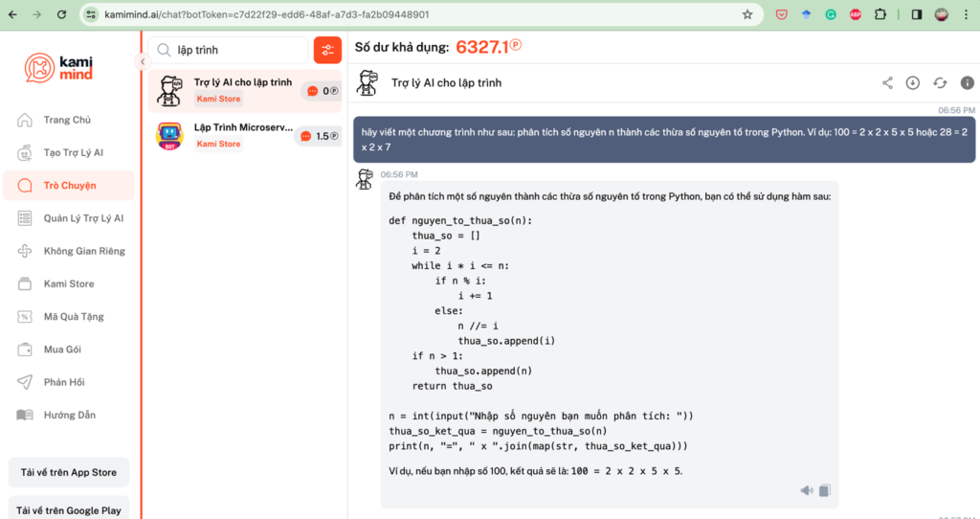The height and width of the screenshot is (519, 980).
Task: Click the available balance 6327.1
Action: (x=489, y=47)
